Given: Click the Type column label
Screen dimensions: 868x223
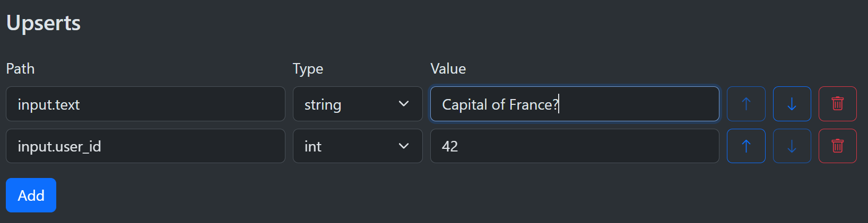Looking at the screenshot, I should coord(308,69).
